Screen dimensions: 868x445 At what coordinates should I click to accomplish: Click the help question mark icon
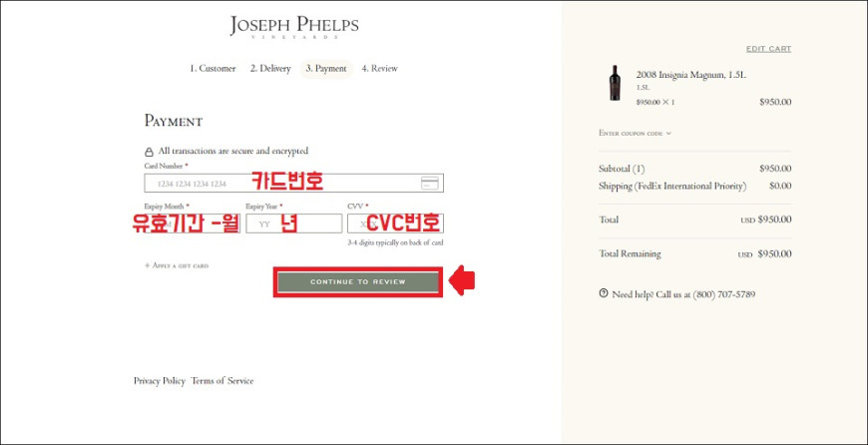pos(603,293)
